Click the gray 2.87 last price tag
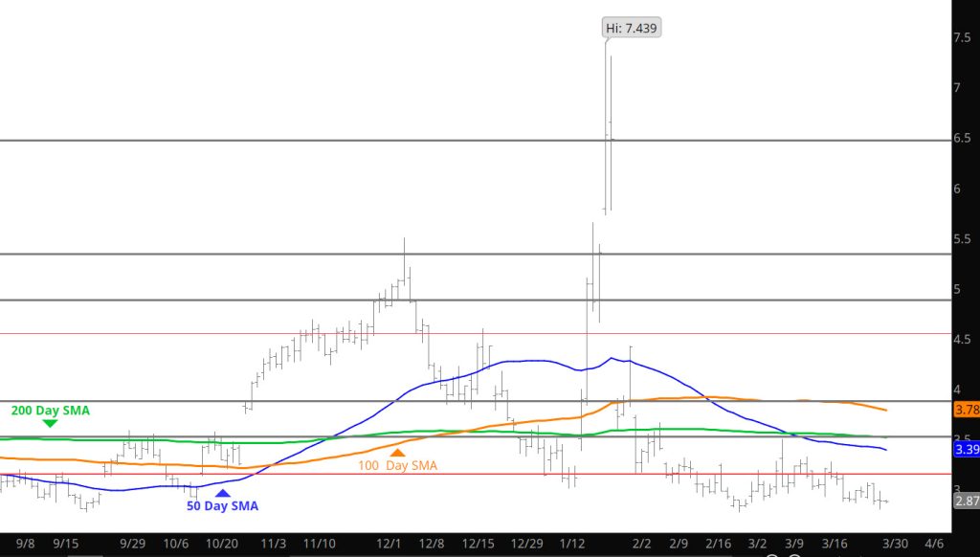 coord(967,501)
